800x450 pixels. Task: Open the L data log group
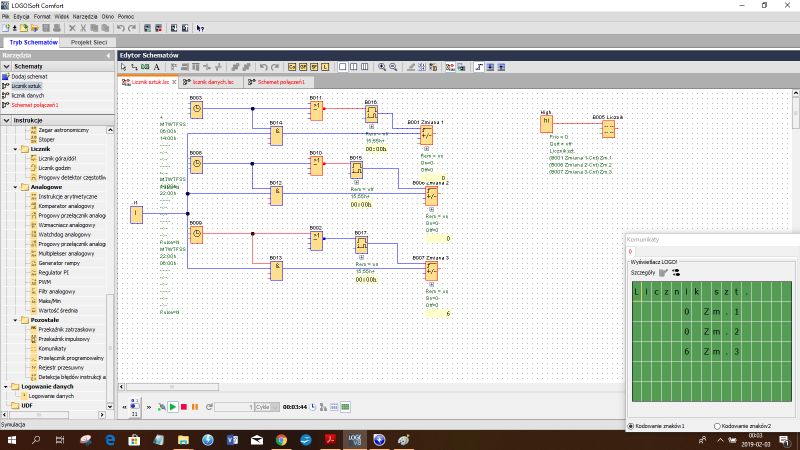(x=326, y=67)
